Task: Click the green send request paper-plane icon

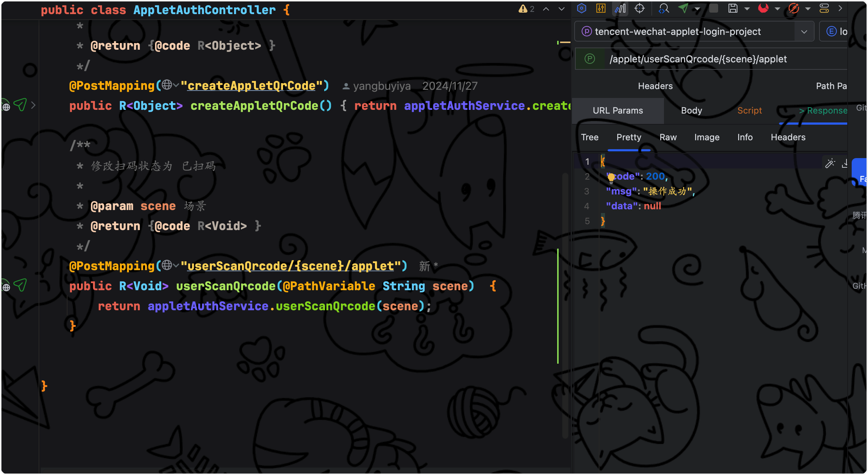Action: tap(683, 8)
